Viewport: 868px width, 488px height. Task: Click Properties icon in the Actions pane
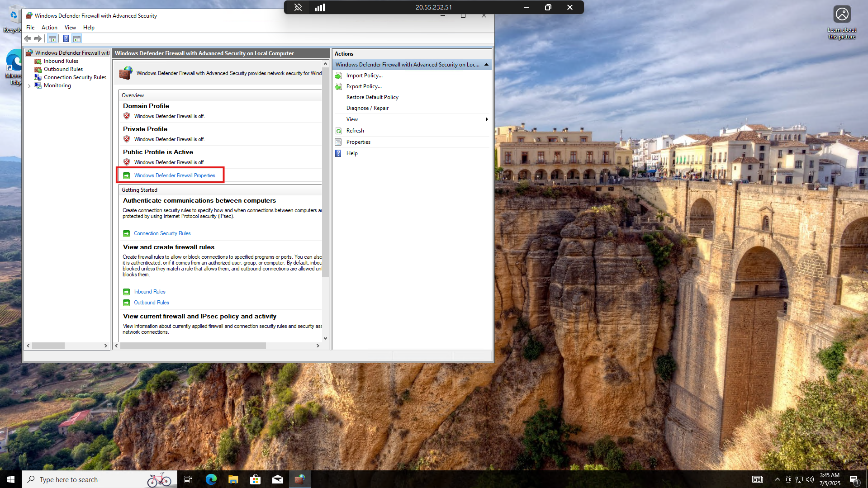(x=338, y=142)
